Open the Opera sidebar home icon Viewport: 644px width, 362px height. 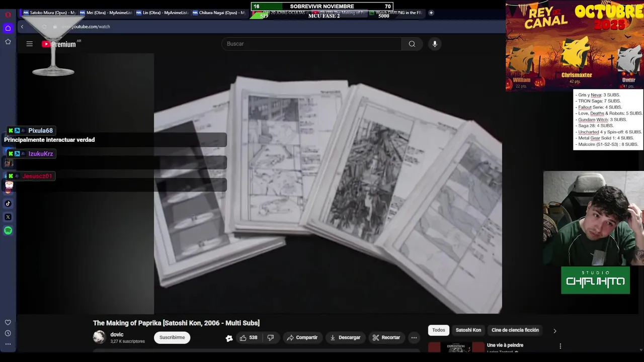(8, 28)
